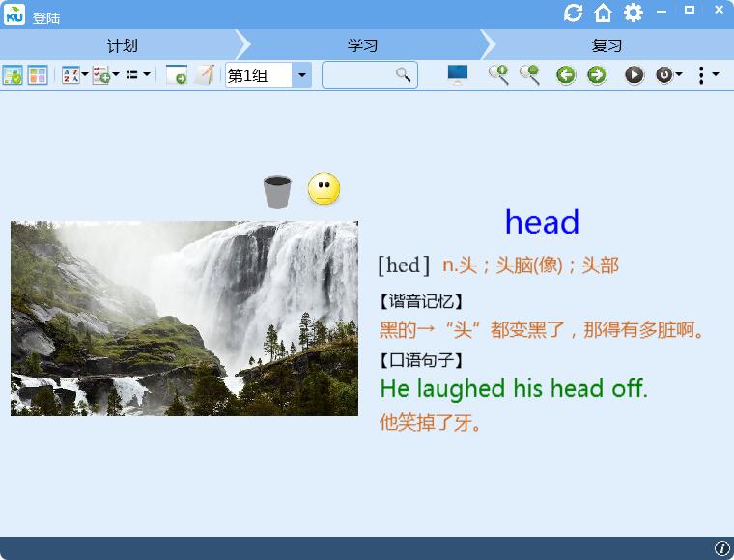The image size is (734, 560).
Task: Click the picture card view icon with green check
Action: coord(13,75)
